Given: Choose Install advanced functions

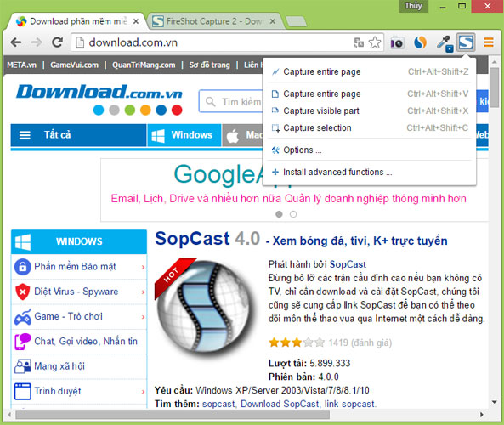Looking at the screenshot, I should tap(370, 172).
